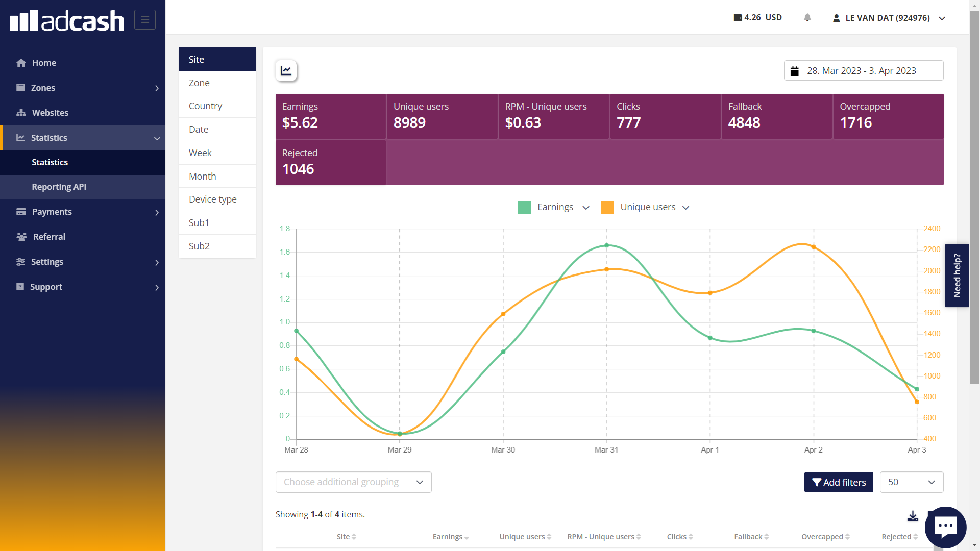Click the calendar icon in date range
This screenshot has width=980, height=551.
795,71
